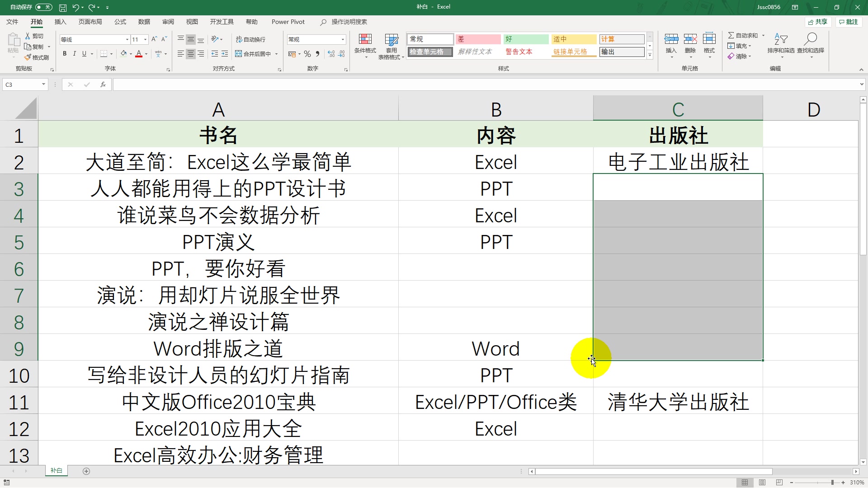Switch to the Insert (插入) tab

(x=60, y=22)
